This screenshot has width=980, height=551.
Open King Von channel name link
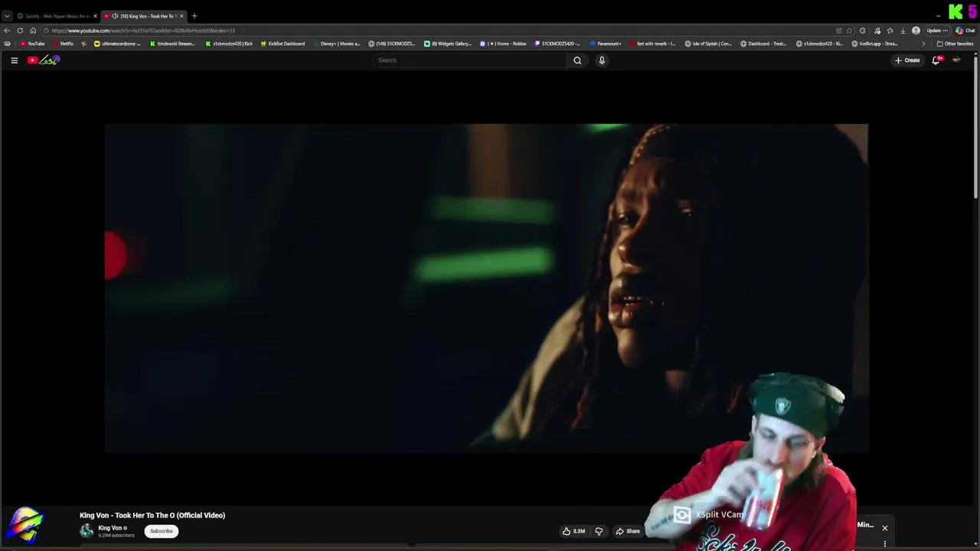(109, 528)
